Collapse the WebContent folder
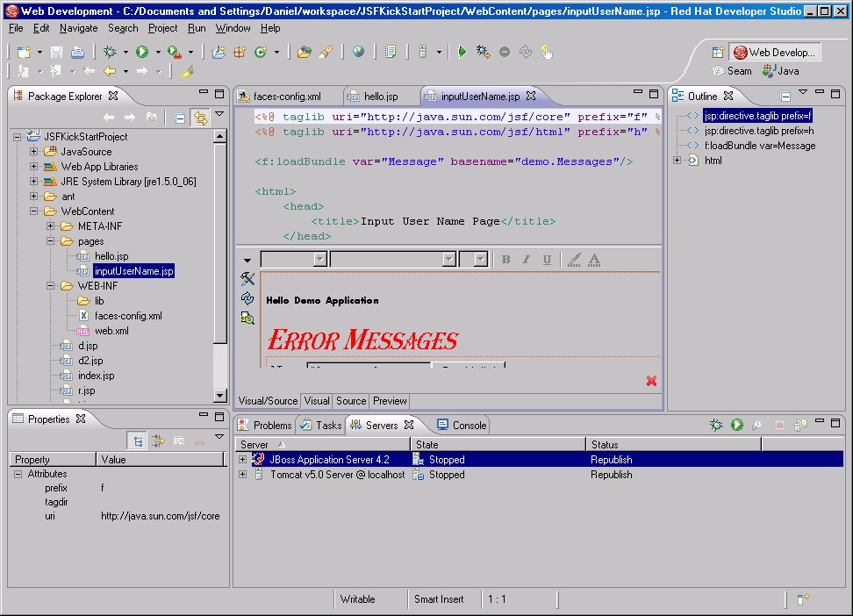This screenshot has width=853, height=616. (33, 211)
